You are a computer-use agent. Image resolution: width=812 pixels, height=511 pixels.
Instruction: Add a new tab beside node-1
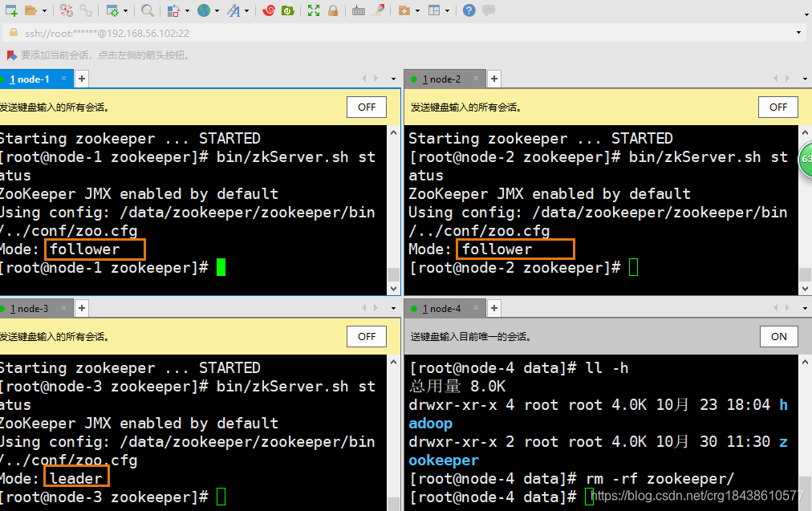(82, 79)
